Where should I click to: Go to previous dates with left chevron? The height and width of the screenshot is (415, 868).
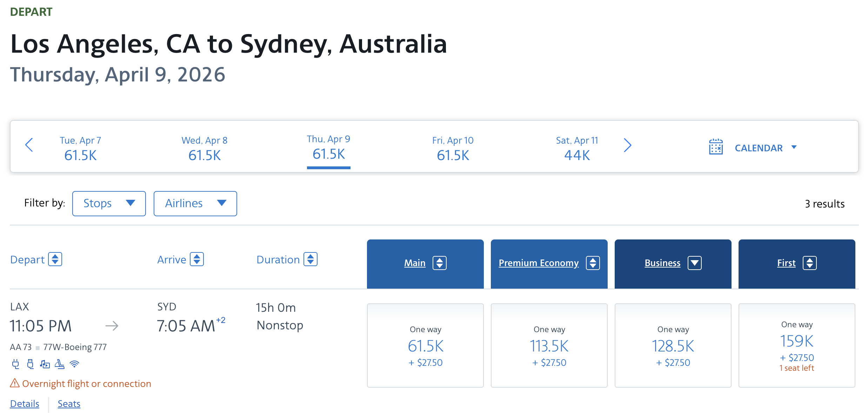click(29, 145)
